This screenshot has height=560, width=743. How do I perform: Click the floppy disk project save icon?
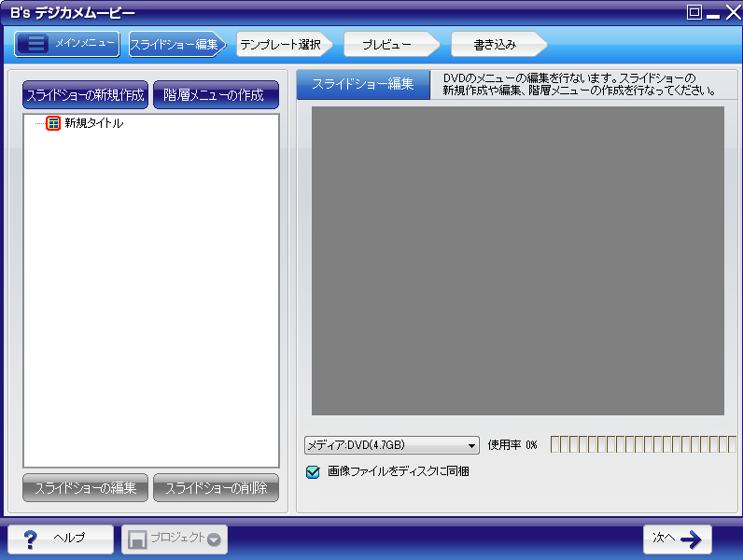pyautogui.click(x=137, y=539)
